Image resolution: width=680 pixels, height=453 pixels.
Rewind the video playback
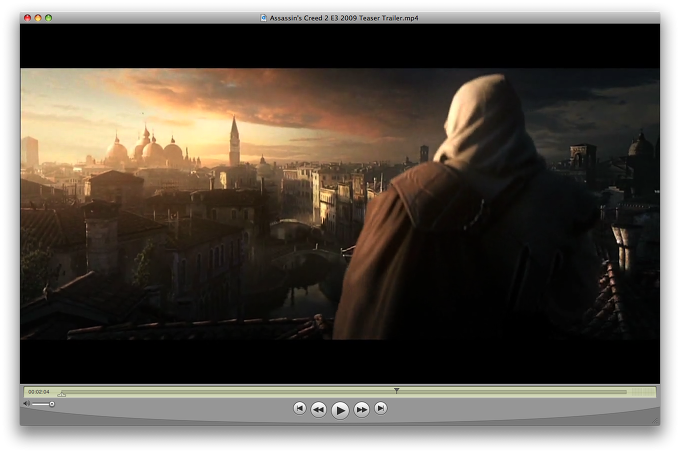click(x=318, y=409)
